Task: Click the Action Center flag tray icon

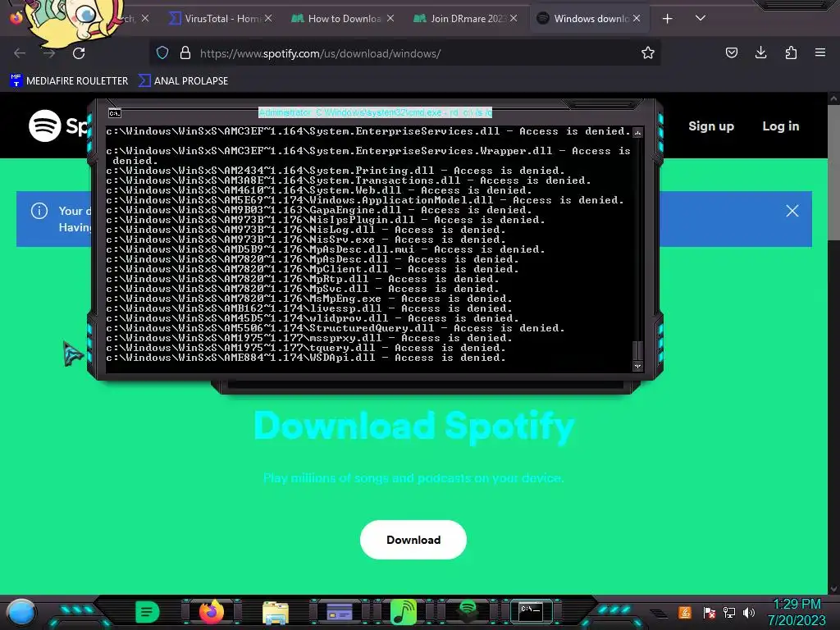Action: pos(710,612)
